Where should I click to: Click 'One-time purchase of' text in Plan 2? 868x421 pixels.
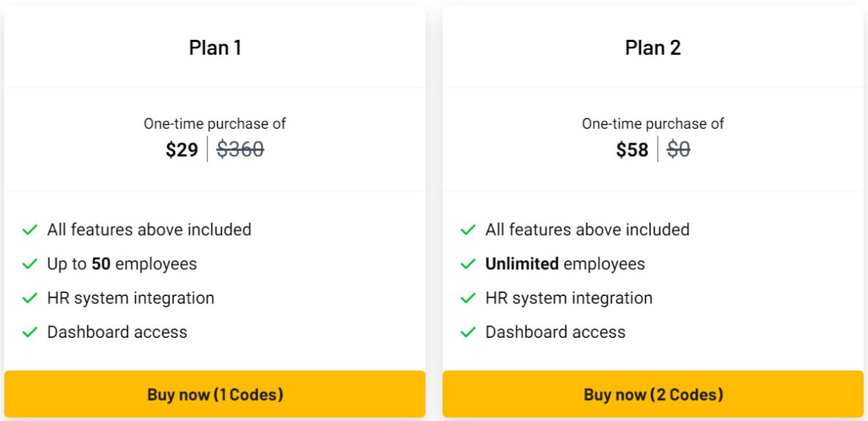[653, 124]
